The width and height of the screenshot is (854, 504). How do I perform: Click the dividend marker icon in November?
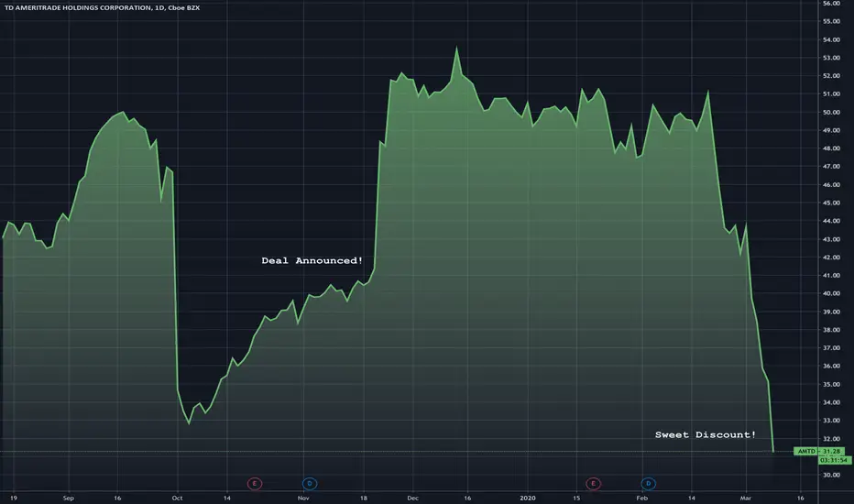(x=310, y=483)
